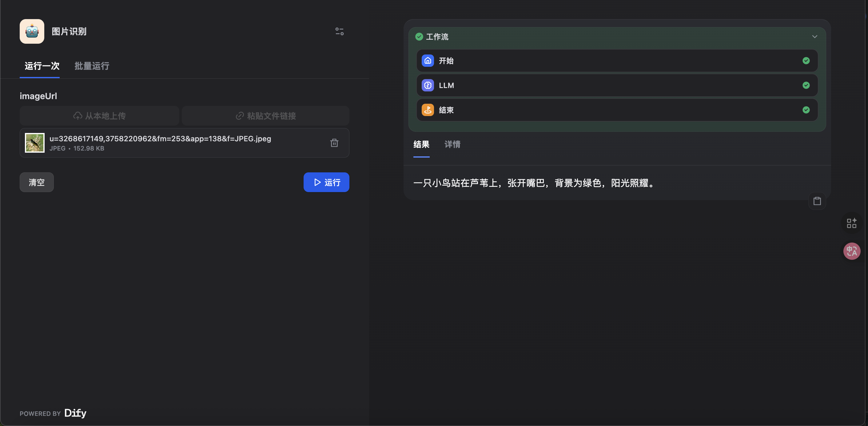Image resolution: width=868 pixels, height=426 pixels.
Task: Switch to the 详情 tab
Action: click(x=452, y=144)
